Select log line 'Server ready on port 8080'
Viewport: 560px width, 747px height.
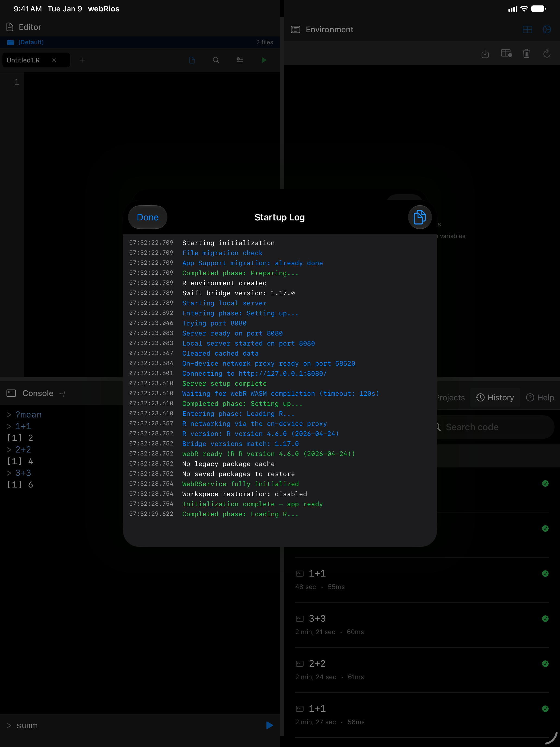(232, 333)
